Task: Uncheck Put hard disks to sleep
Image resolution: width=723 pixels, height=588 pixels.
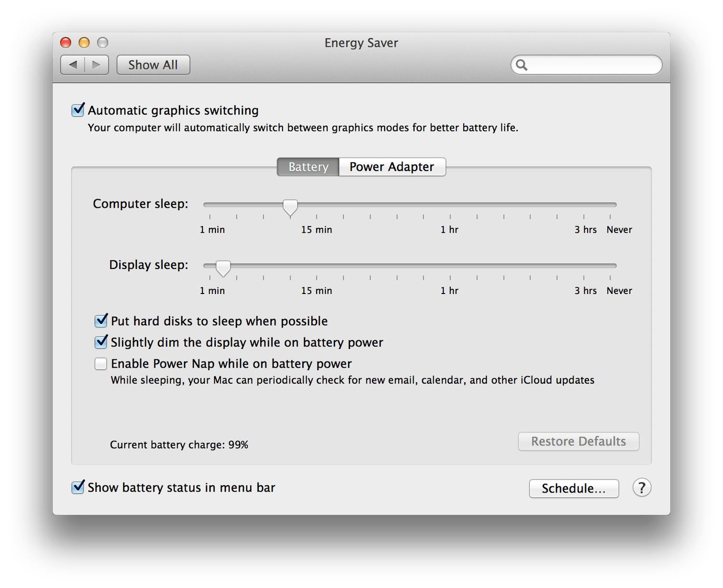Action: tap(101, 321)
